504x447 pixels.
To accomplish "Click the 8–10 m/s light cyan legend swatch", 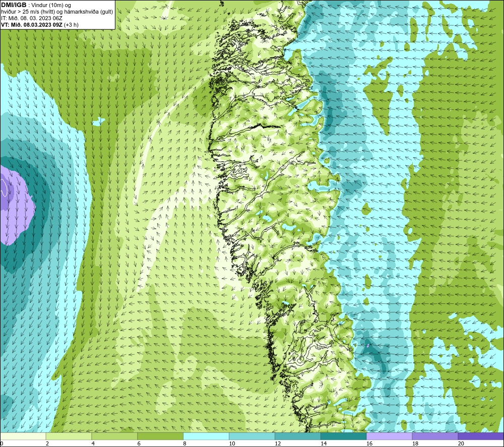I will click(206, 436).
